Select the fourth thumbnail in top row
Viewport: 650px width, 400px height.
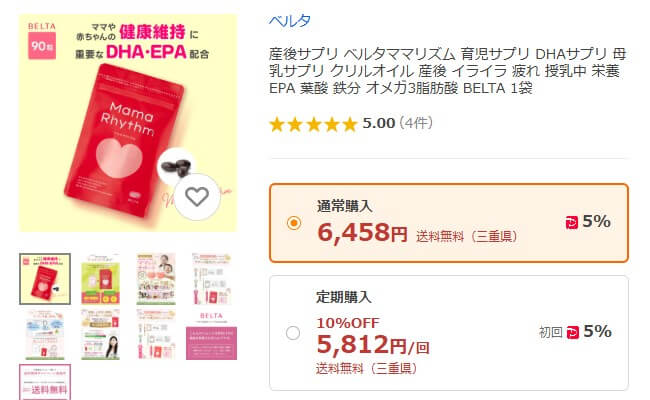tap(211, 279)
